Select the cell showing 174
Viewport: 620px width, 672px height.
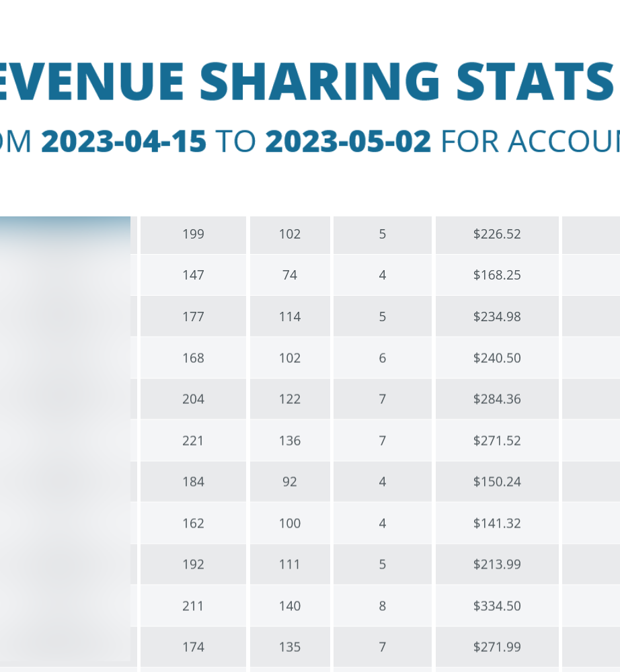click(x=194, y=647)
